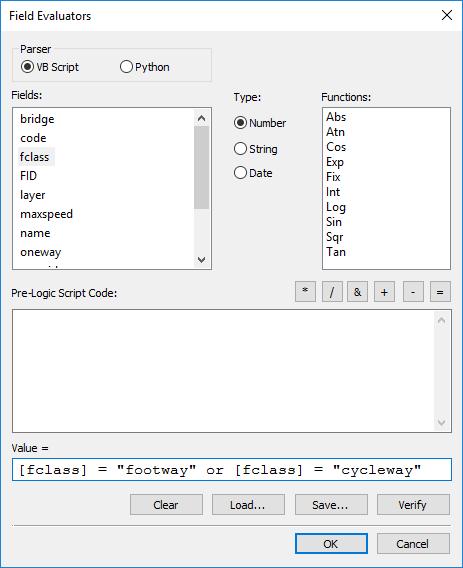Pick the Fix function
Screen dimensions: 463x568
pos(333,177)
